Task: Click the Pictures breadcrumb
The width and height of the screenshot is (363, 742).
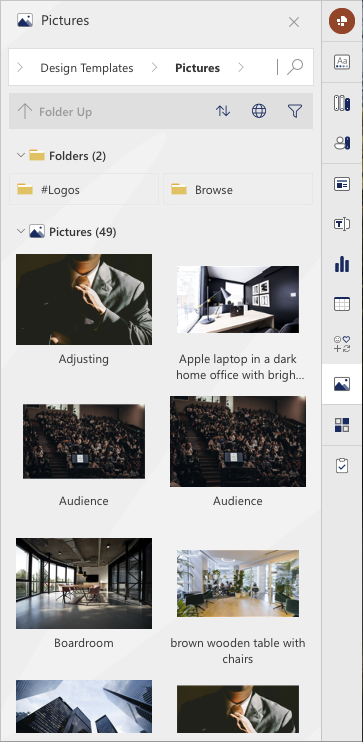Action: coord(197,68)
